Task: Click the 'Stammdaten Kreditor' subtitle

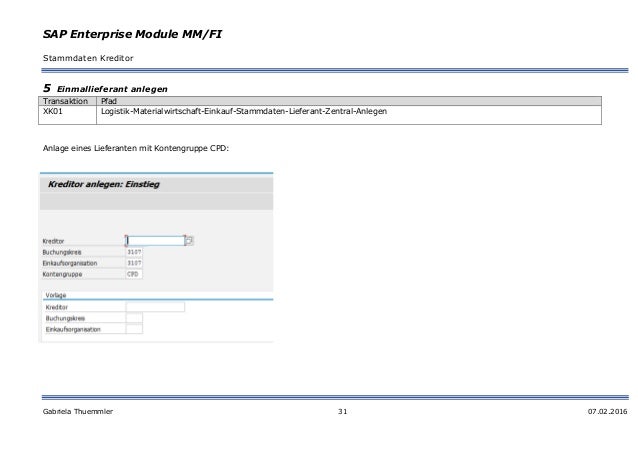Action: click(x=88, y=58)
